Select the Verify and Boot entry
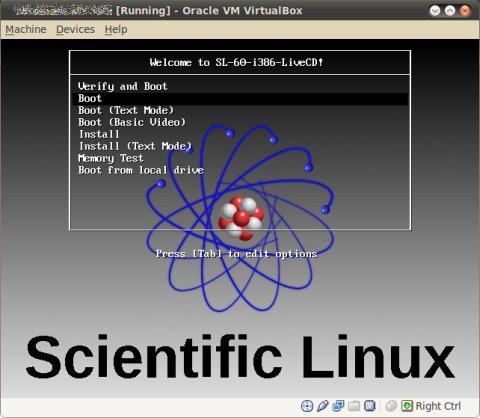 point(123,86)
